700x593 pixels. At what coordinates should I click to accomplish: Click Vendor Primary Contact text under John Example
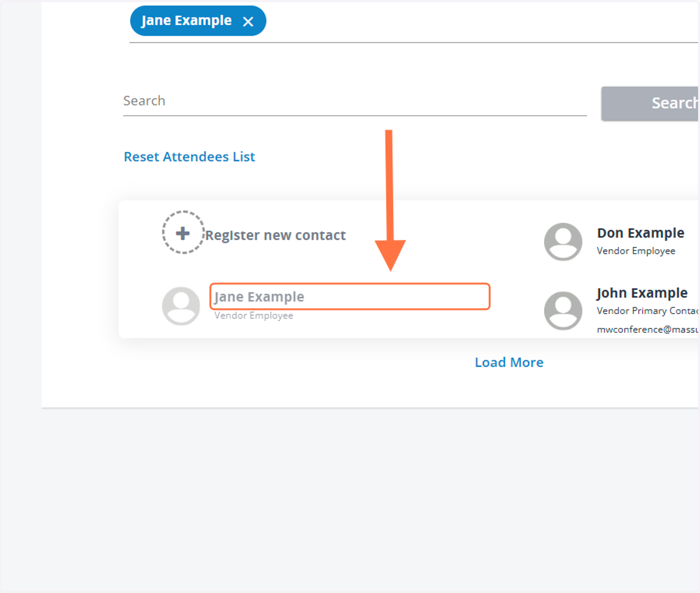[x=647, y=311]
